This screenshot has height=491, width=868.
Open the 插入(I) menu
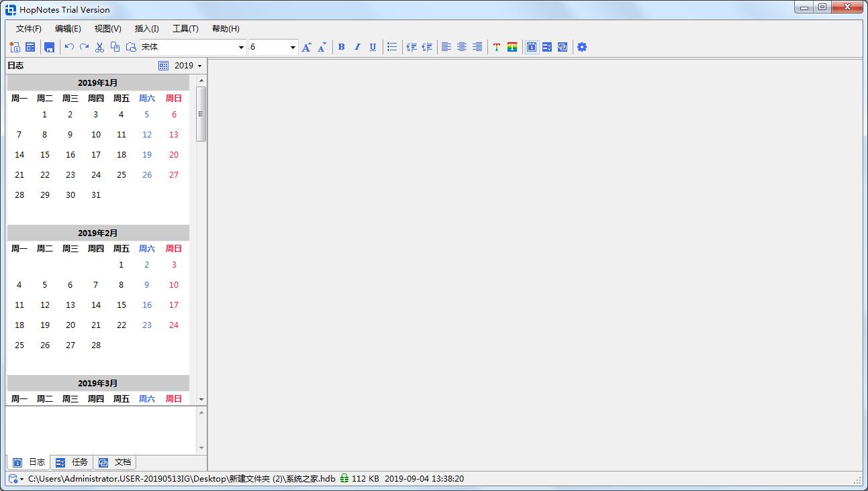(147, 29)
